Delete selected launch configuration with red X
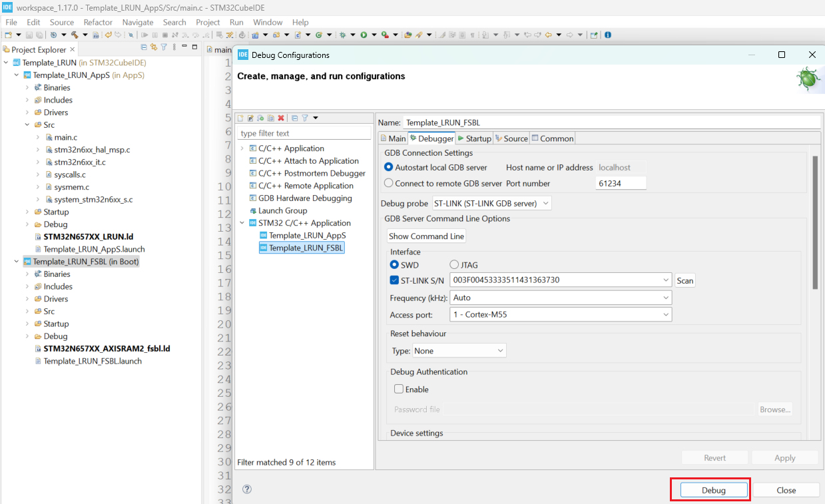This screenshot has width=825, height=504. [281, 118]
